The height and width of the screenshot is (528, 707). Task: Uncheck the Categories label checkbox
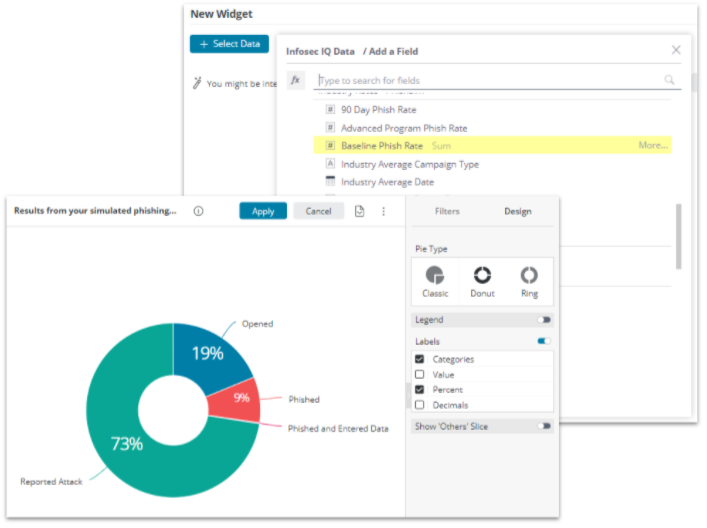tap(420, 359)
